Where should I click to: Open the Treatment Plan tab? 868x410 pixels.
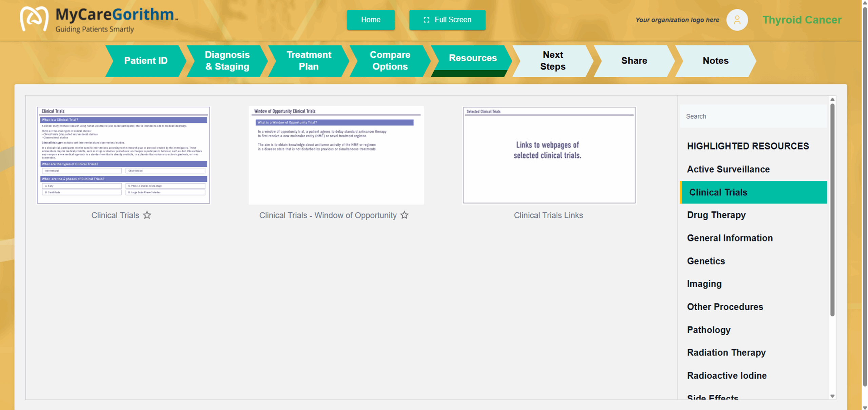pyautogui.click(x=308, y=61)
